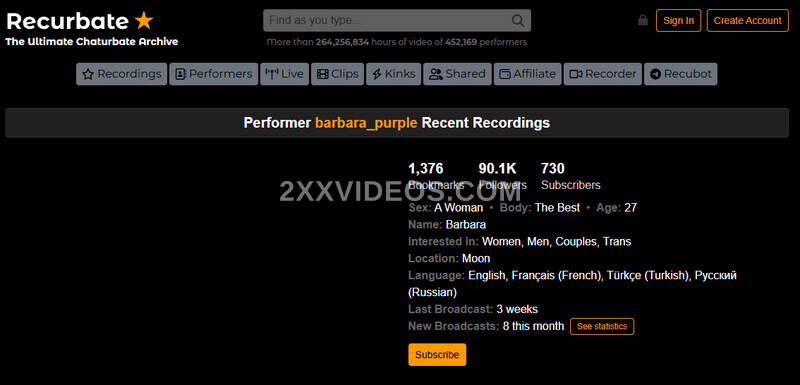Click the 90.1K followers count

pyautogui.click(x=497, y=168)
